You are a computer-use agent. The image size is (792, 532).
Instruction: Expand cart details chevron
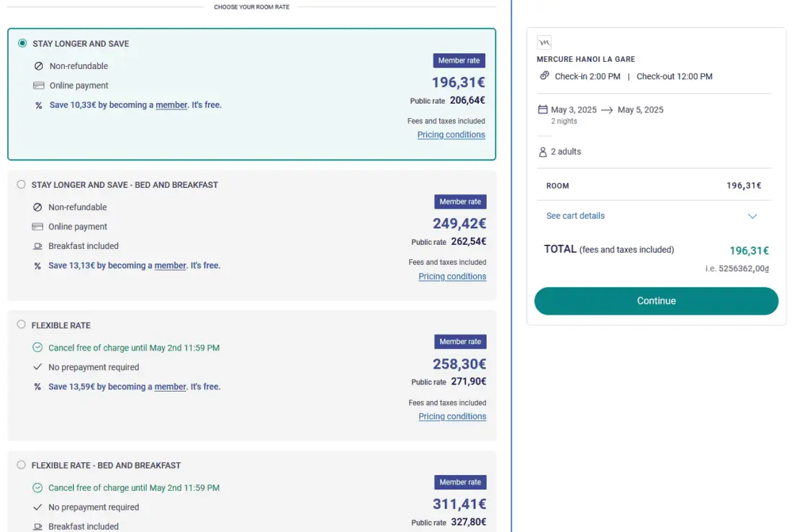pyautogui.click(x=752, y=216)
